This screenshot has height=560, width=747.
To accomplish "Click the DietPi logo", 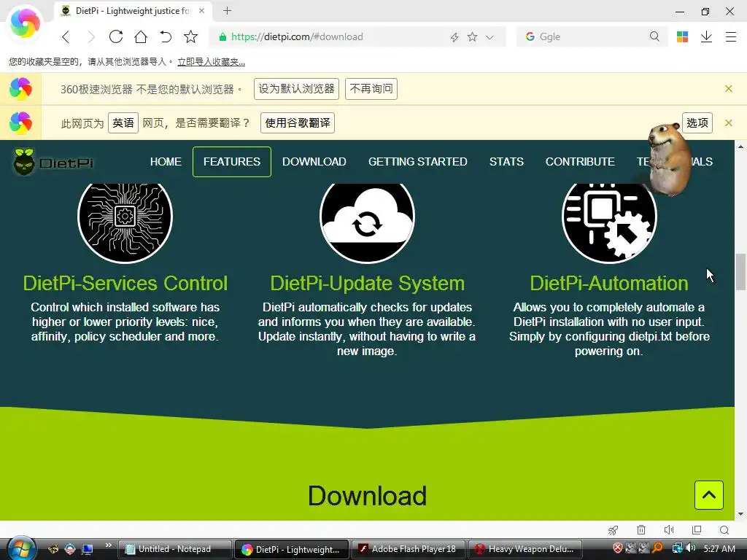I will click(53, 162).
